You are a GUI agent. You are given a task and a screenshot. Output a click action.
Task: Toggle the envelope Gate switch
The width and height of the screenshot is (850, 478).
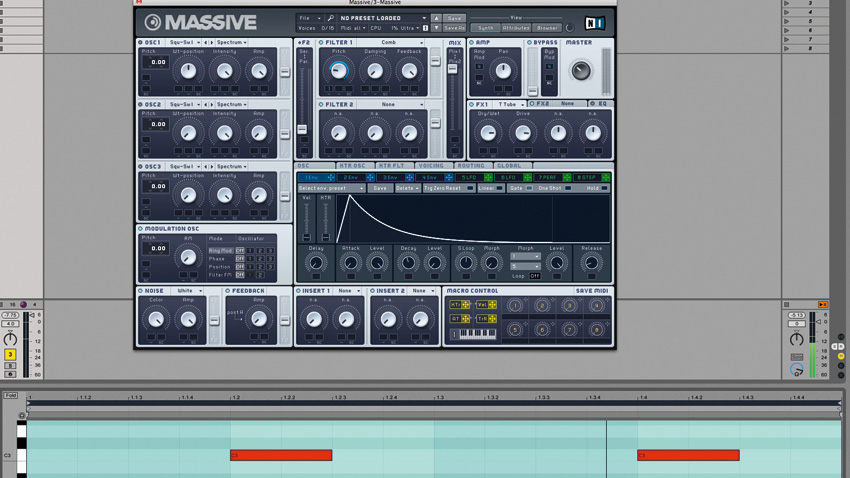pyautogui.click(x=529, y=188)
